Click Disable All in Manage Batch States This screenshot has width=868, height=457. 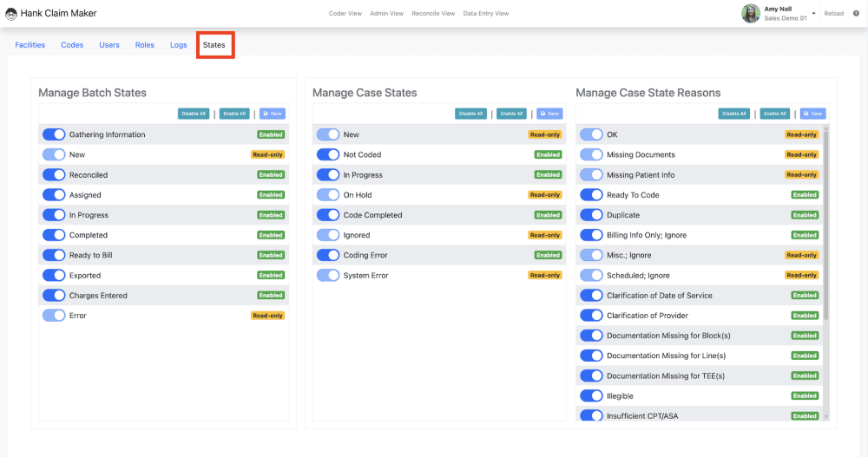[x=194, y=114]
